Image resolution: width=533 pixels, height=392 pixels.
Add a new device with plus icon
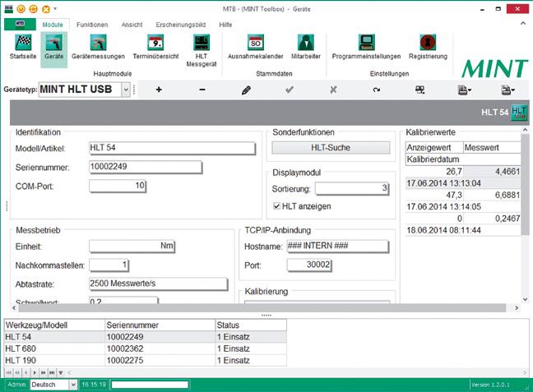pyautogui.click(x=159, y=90)
